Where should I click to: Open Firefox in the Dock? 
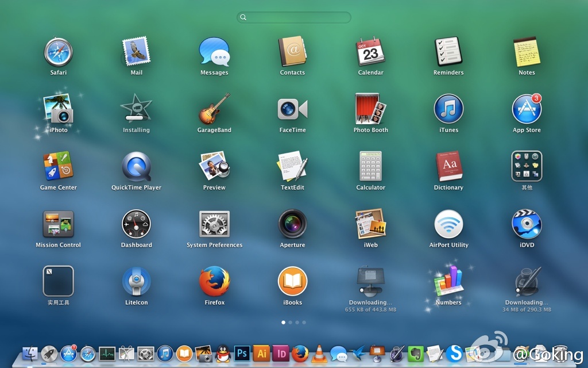click(300, 354)
